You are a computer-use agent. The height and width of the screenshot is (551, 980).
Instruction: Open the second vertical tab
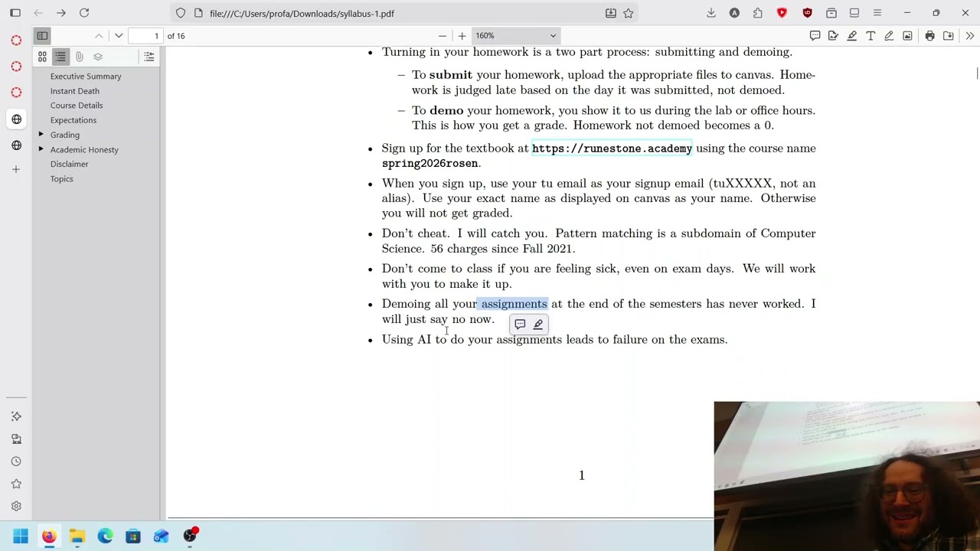[16, 67]
